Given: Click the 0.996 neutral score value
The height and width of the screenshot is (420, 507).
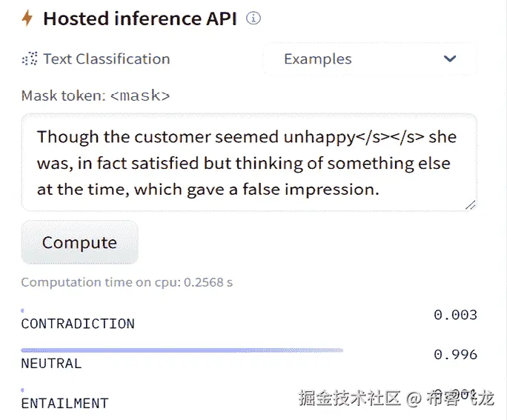Looking at the screenshot, I should [x=455, y=355].
